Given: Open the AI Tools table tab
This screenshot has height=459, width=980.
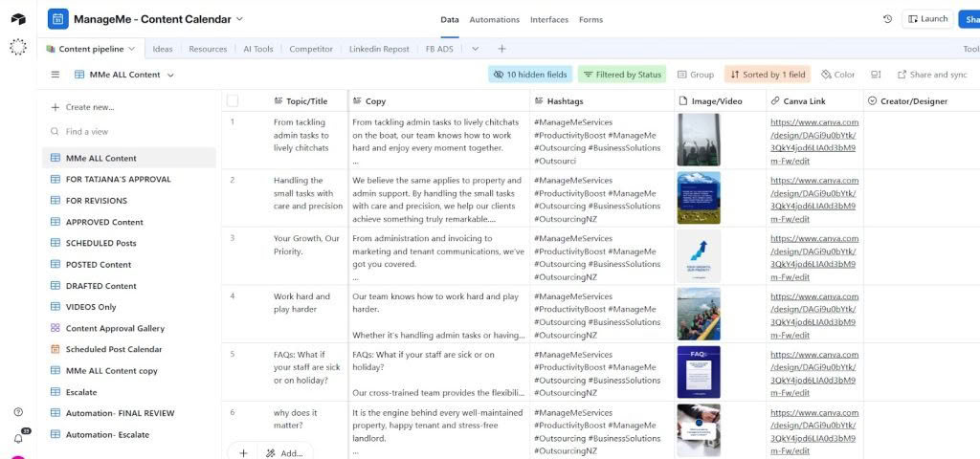Looking at the screenshot, I should point(258,49).
